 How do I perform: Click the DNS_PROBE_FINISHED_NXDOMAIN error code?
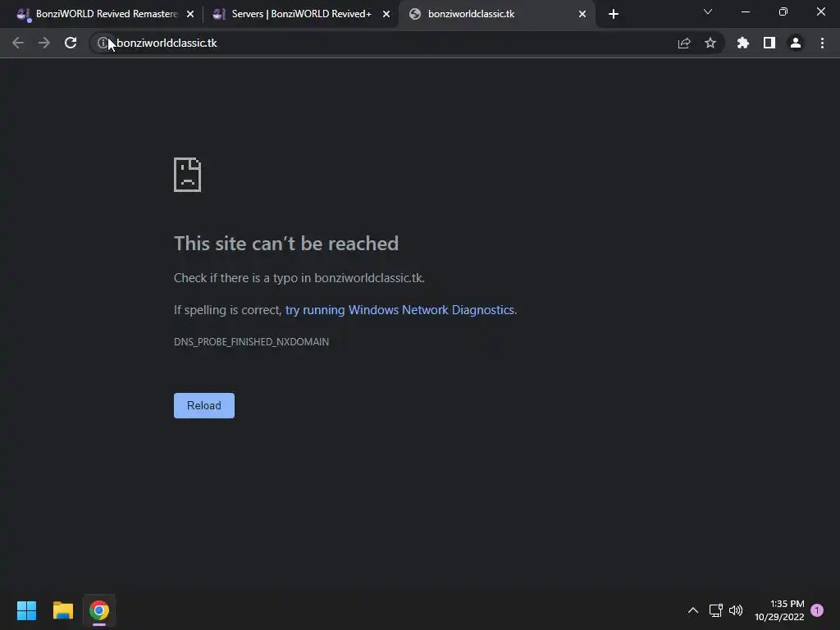[251, 342]
